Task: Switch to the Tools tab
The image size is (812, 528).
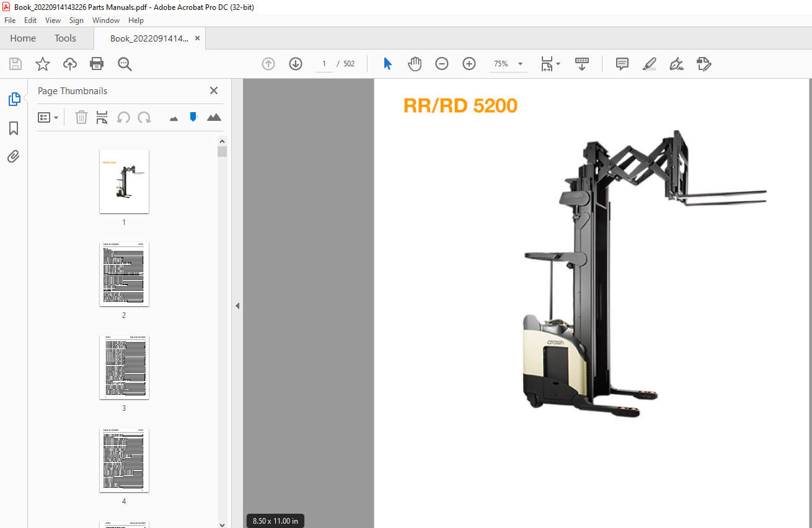Action: click(65, 38)
